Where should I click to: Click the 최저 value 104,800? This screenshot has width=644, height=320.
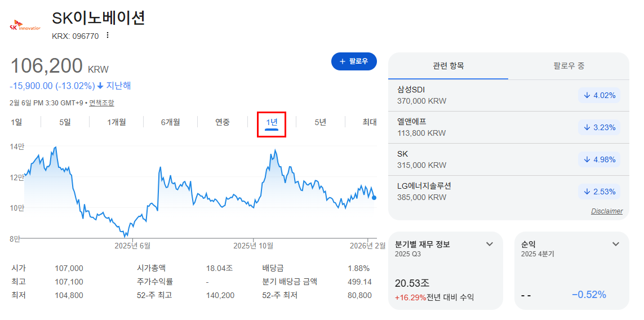coord(69,295)
